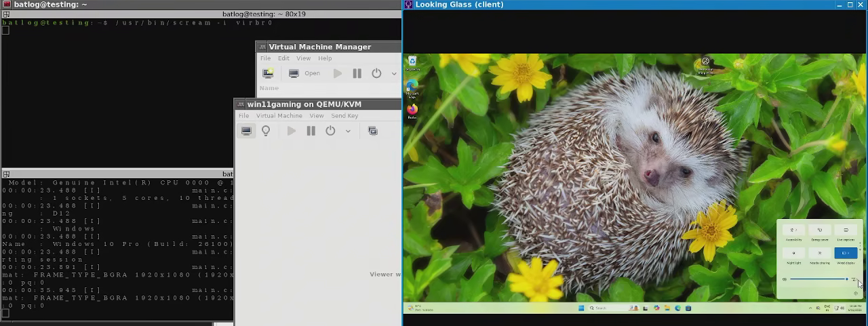Screen dimensions: 868x326
Task: Expand shutdown options dropdown in win11gaming toolbar
Action: click(x=348, y=131)
